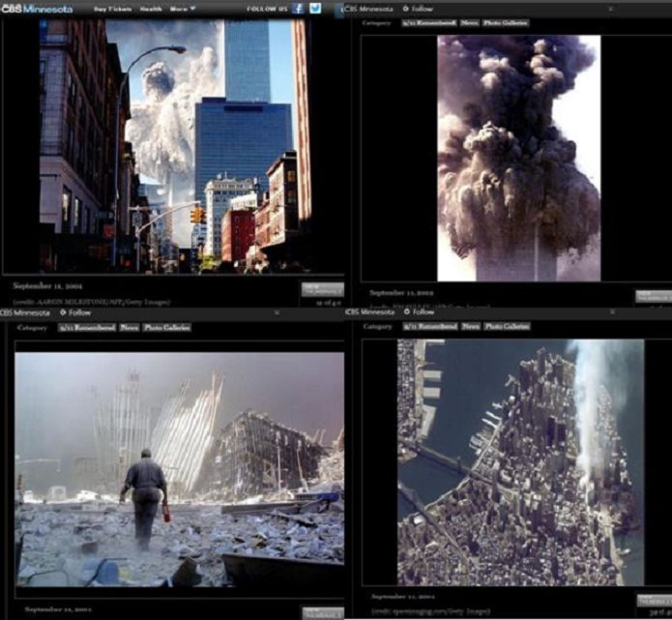Open the Health menu item

coord(152,9)
